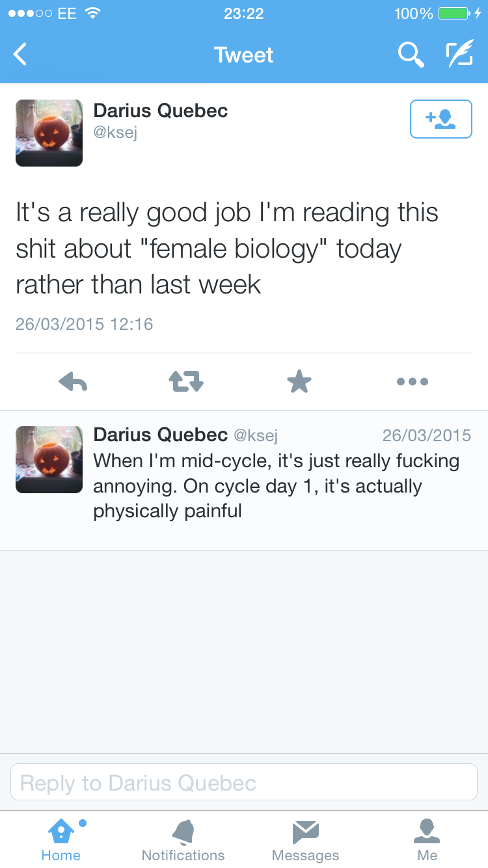
Task: Open more options ellipsis menu
Action: click(413, 382)
